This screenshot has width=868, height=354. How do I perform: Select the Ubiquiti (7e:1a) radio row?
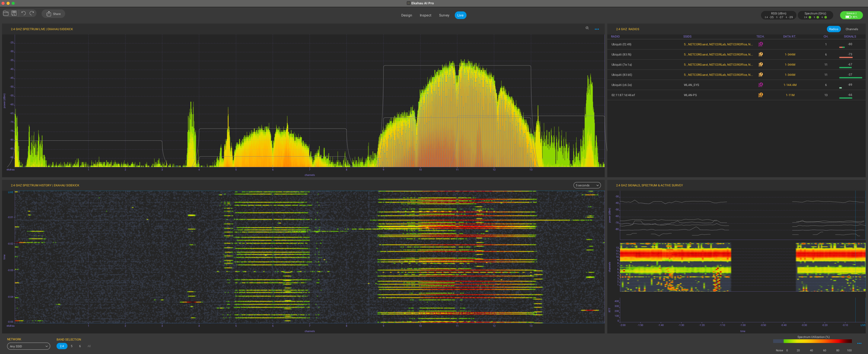coord(736,64)
